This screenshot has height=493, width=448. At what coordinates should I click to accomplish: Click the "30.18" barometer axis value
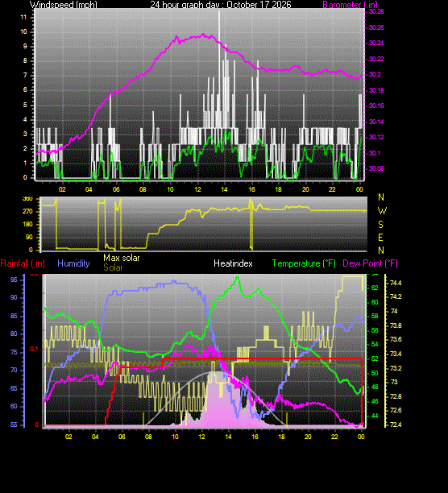pyautogui.click(x=376, y=90)
